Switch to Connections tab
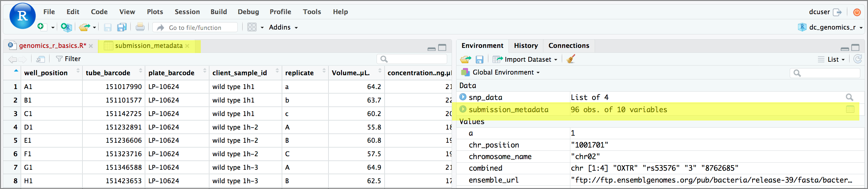Viewport: 868px width, 189px height. (569, 46)
